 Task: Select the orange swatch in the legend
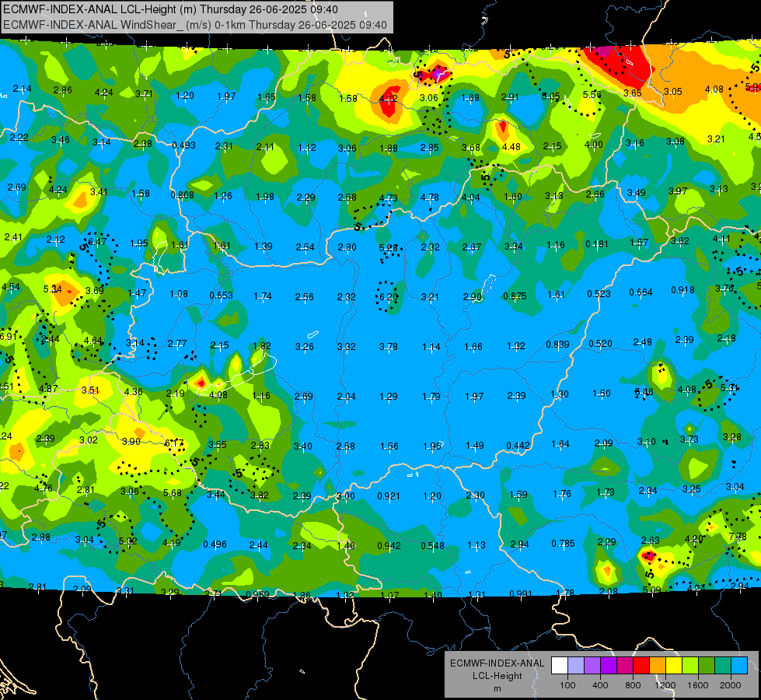click(658, 665)
